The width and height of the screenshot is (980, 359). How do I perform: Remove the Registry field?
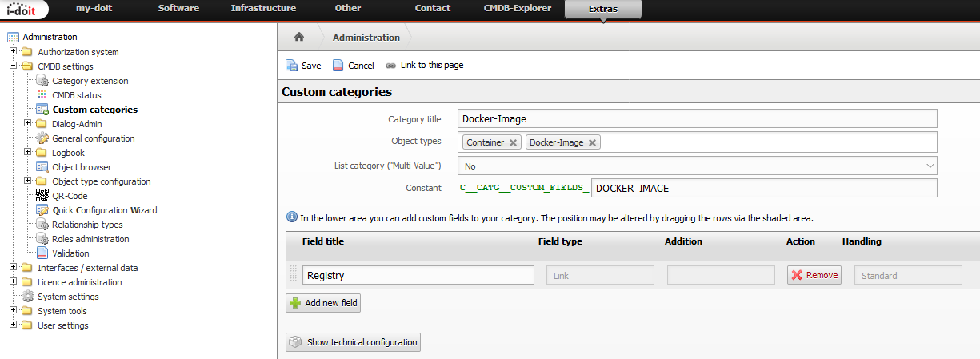coord(814,275)
